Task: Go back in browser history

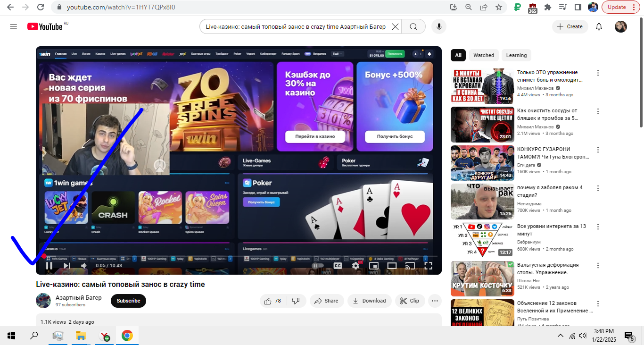Action: 10,7
